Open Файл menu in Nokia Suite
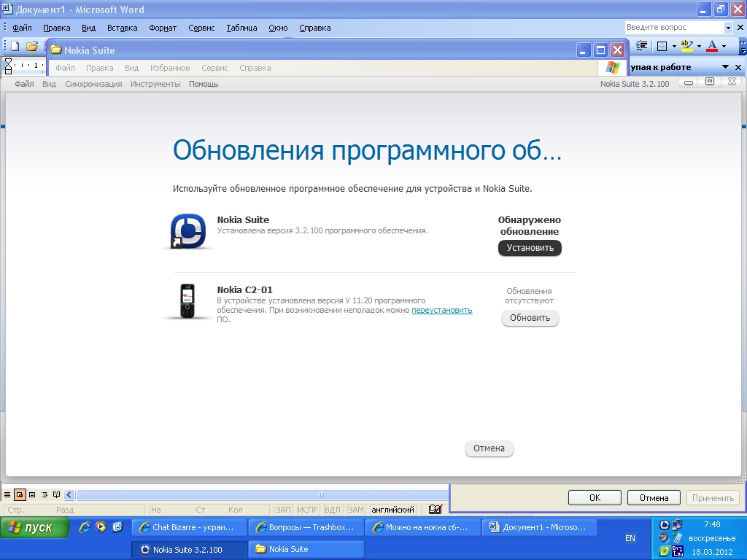Image resolution: width=747 pixels, height=560 pixels. point(24,84)
